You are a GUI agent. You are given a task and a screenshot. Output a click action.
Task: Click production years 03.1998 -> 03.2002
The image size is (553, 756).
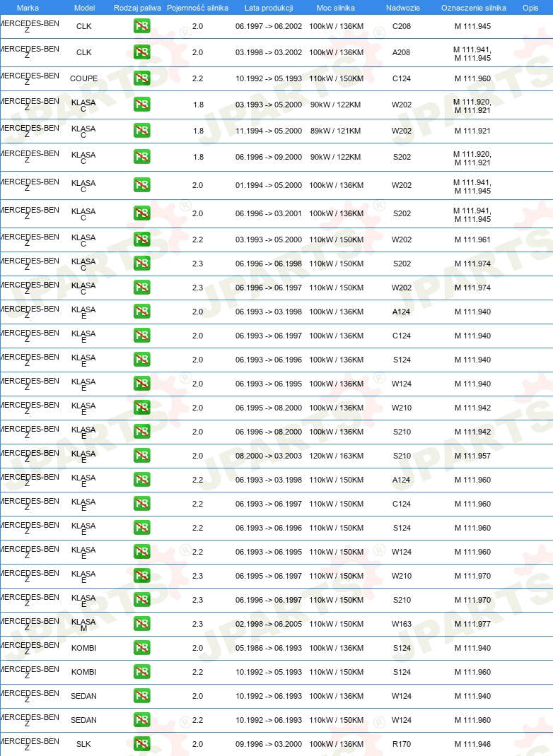tap(269, 52)
